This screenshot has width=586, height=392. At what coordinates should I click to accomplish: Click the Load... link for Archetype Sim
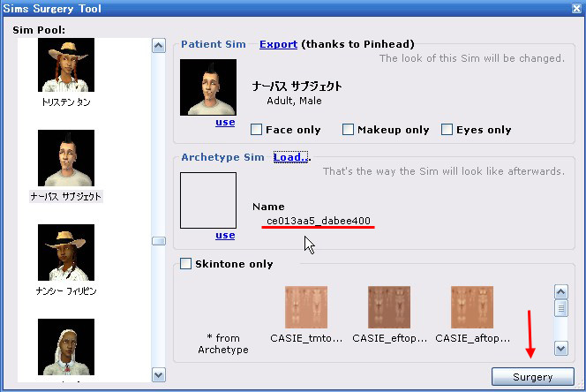(290, 157)
